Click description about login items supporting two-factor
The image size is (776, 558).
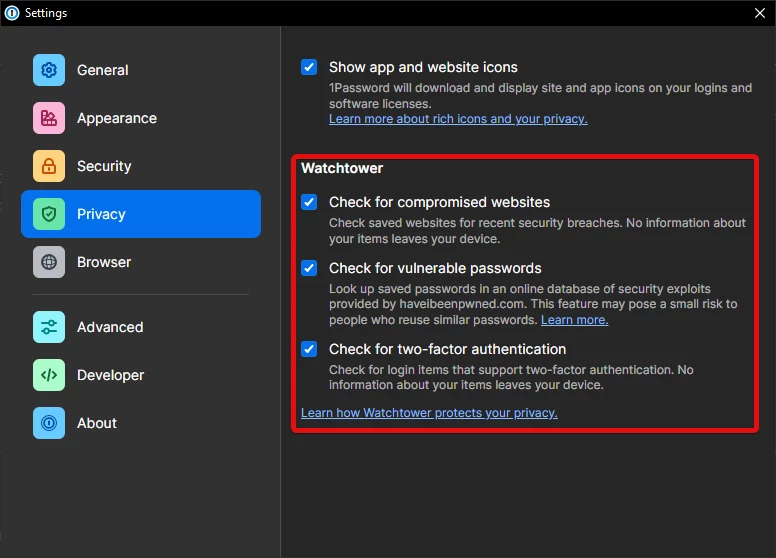(x=511, y=377)
